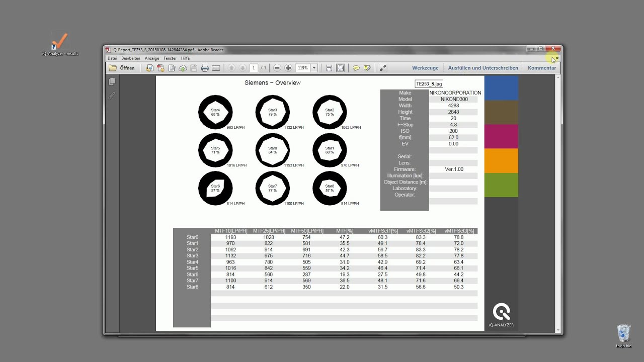This screenshot has width=644, height=362.
Task: Click the fit-width scrolling mode icon
Action: coord(329,68)
